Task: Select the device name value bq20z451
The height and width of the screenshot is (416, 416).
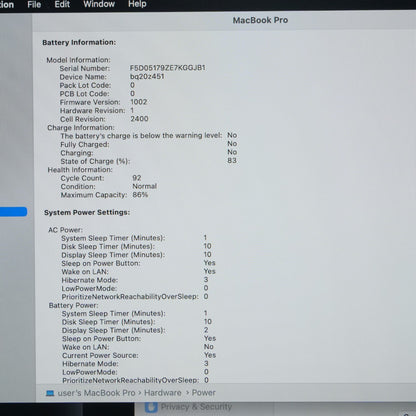Action: tap(147, 76)
